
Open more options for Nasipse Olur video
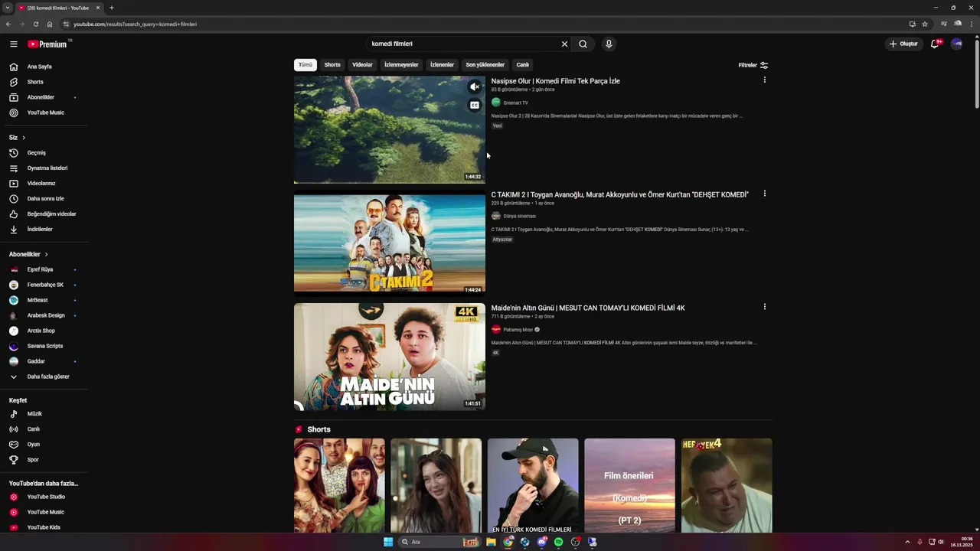(x=764, y=80)
